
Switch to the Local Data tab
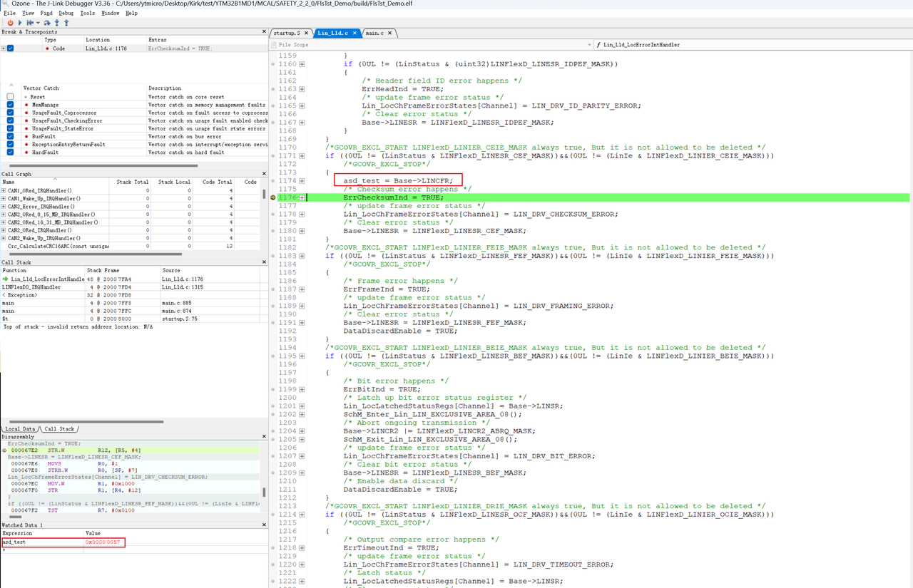[20, 429]
